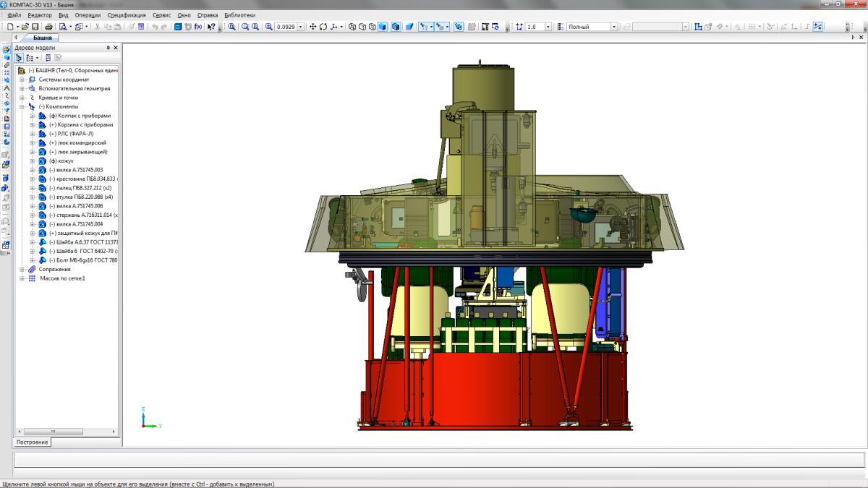Toggle shaded with edges display mode
The height and width of the screenshot is (488, 868).
(396, 27)
